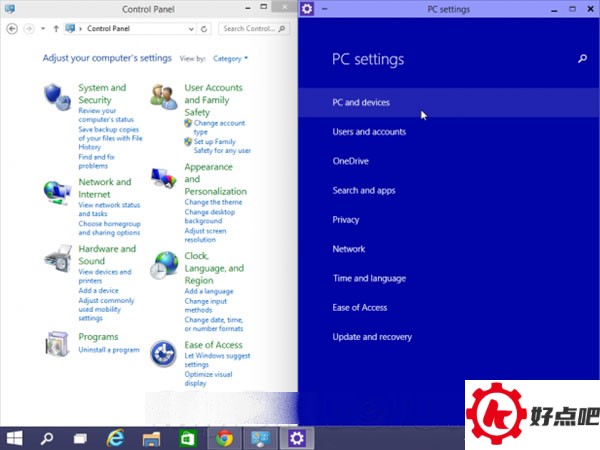The width and height of the screenshot is (600, 450).
Task: Focus the Search Control Panel input box
Action: pyautogui.click(x=250, y=29)
